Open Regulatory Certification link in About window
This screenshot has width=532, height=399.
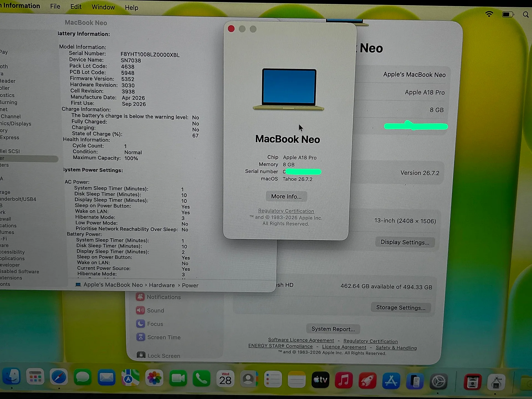286,211
